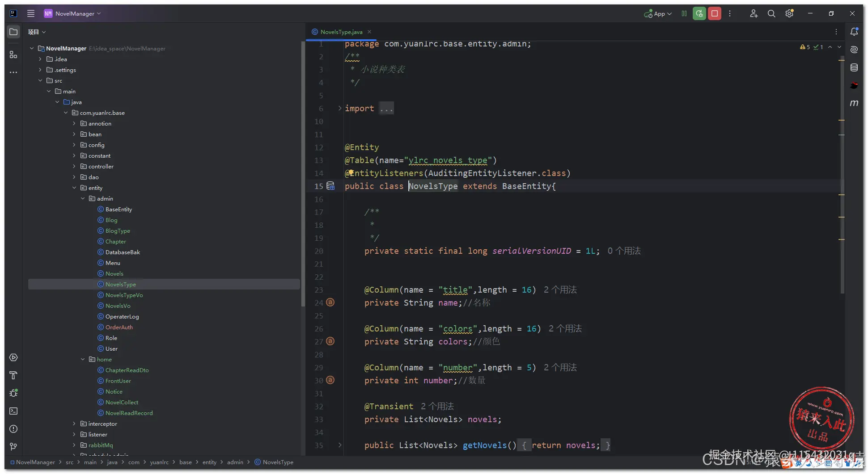Expand the interceptor package
868x474 pixels.
coord(74,424)
